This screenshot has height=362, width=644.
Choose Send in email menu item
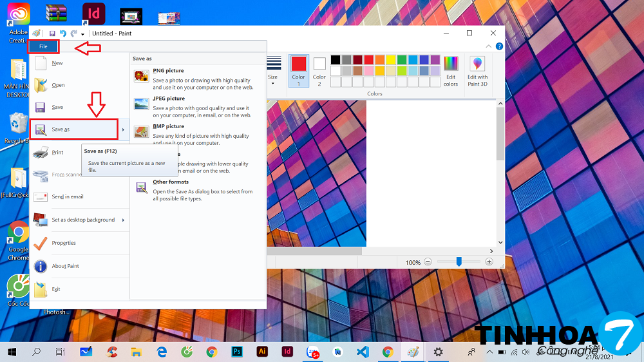click(x=67, y=196)
